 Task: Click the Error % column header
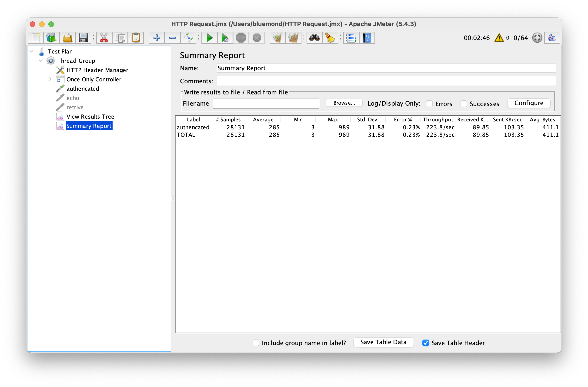click(403, 120)
